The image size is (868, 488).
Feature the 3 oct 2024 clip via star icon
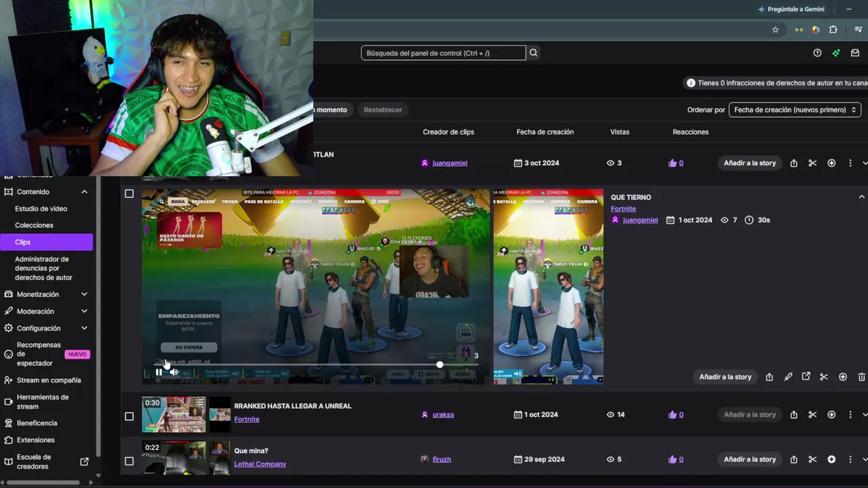pos(831,163)
